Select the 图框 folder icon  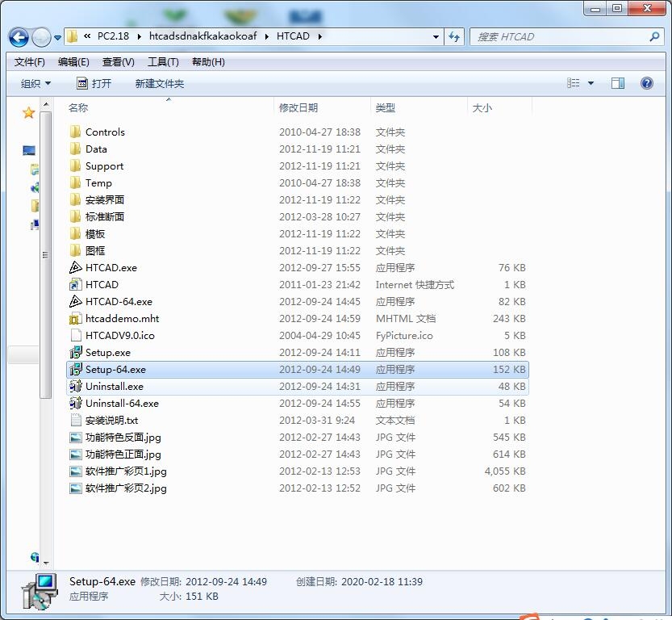coord(75,250)
